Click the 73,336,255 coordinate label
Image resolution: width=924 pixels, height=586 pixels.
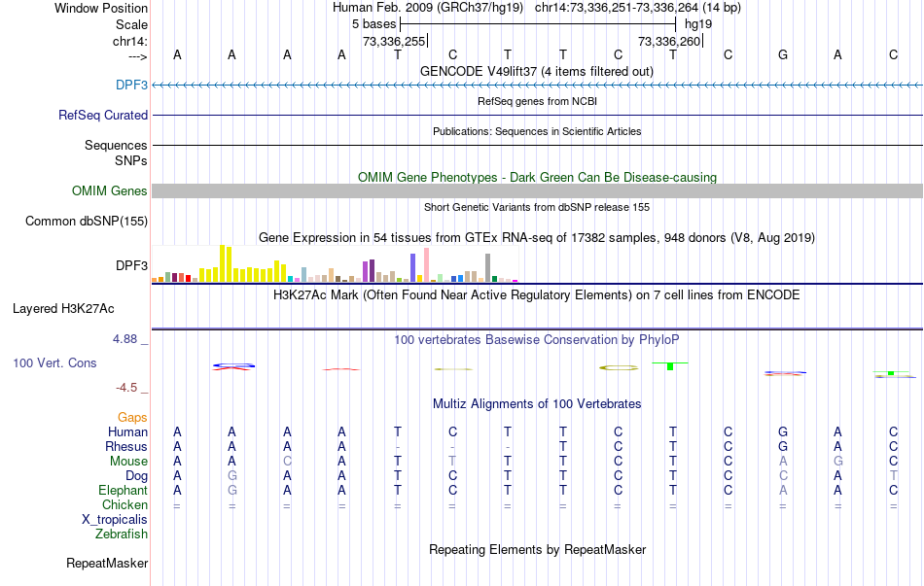click(x=394, y=41)
